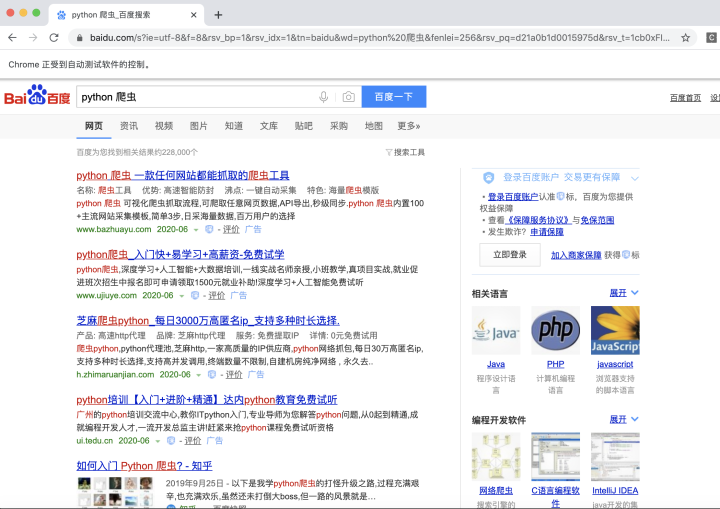Click the browser extension icon by the bookmark star

point(711,38)
